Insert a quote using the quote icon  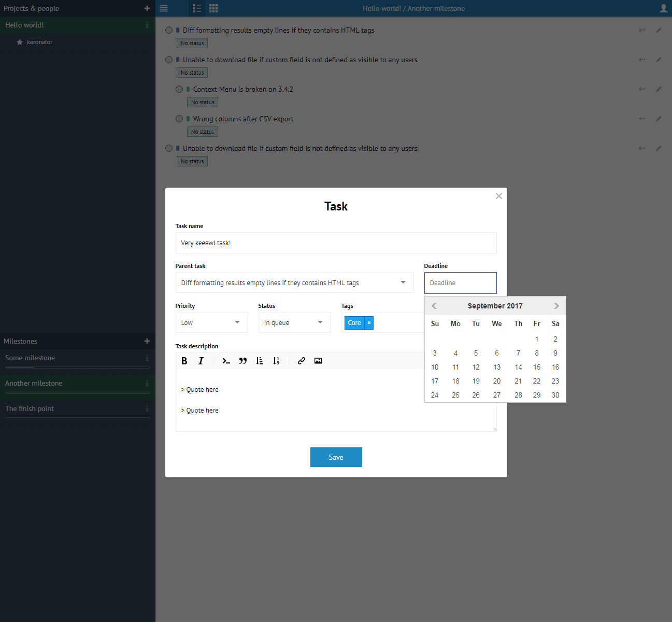[x=242, y=361]
